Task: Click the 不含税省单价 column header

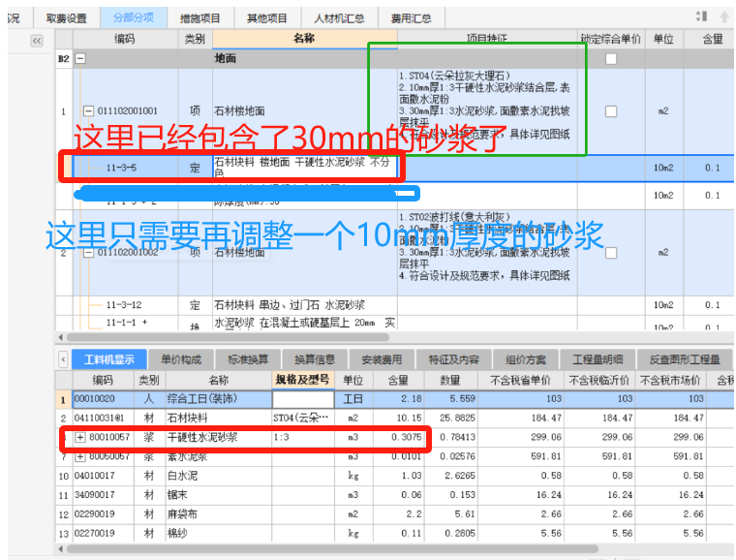Action: coord(521,380)
